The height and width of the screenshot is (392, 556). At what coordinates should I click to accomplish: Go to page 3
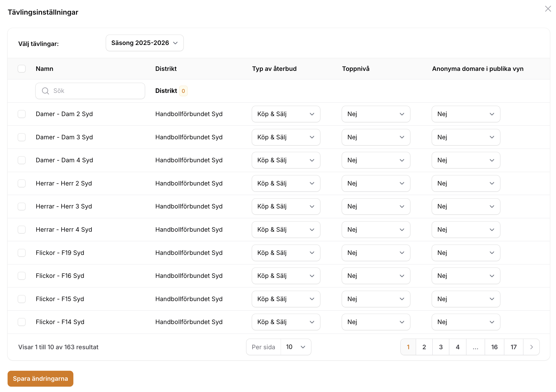[x=441, y=347]
